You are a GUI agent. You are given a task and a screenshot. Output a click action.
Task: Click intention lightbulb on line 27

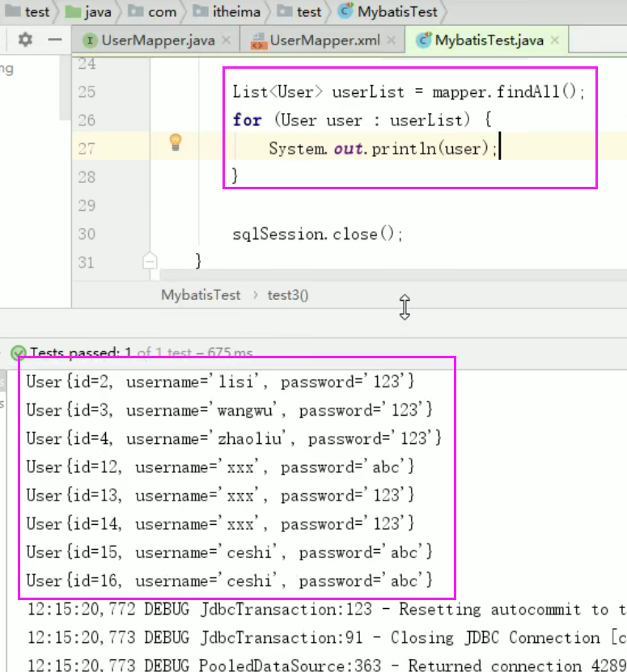tap(176, 142)
